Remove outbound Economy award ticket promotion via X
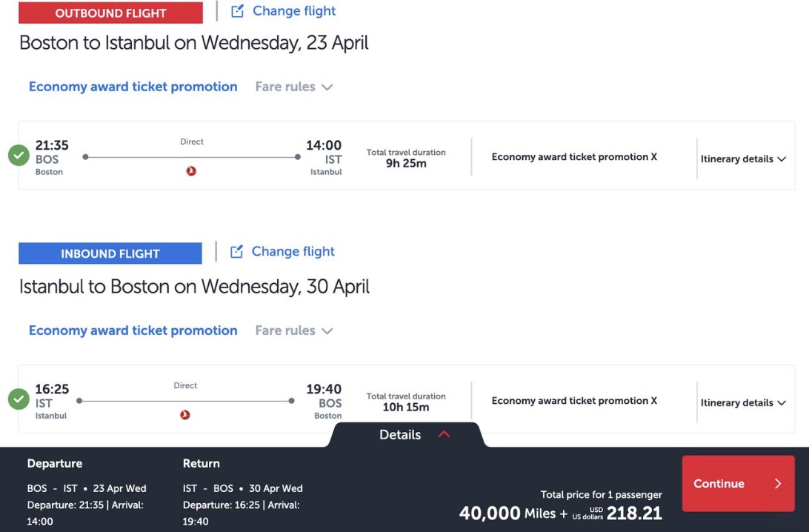Image resolution: width=809 pixels, height=532 pixels. coord(652,156)
